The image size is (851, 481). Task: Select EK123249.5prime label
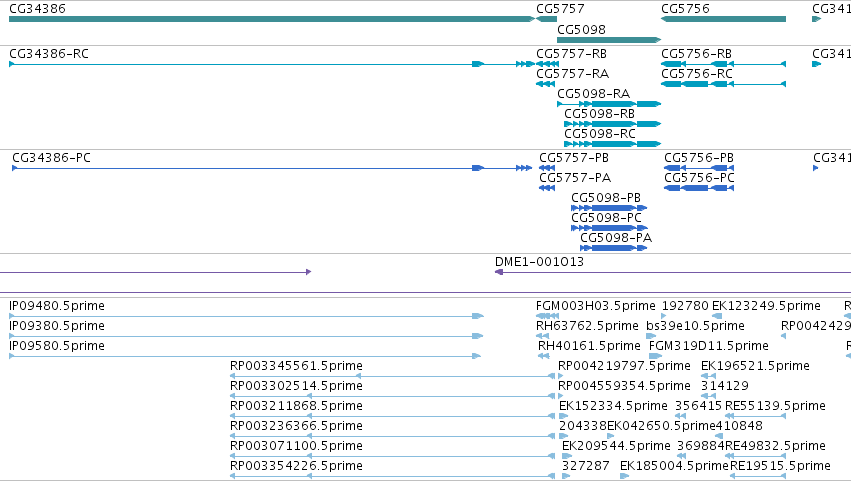click(x=766, y=306)
